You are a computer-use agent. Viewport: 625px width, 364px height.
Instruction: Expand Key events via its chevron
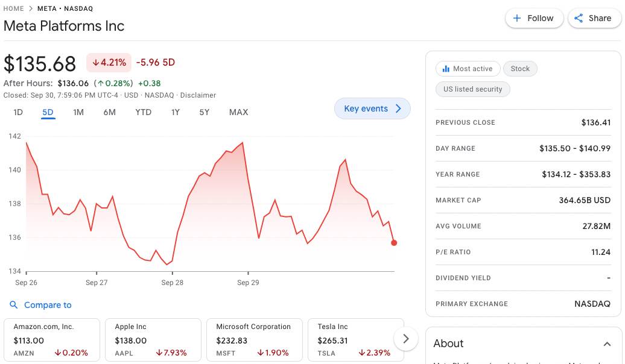point(397,108)
